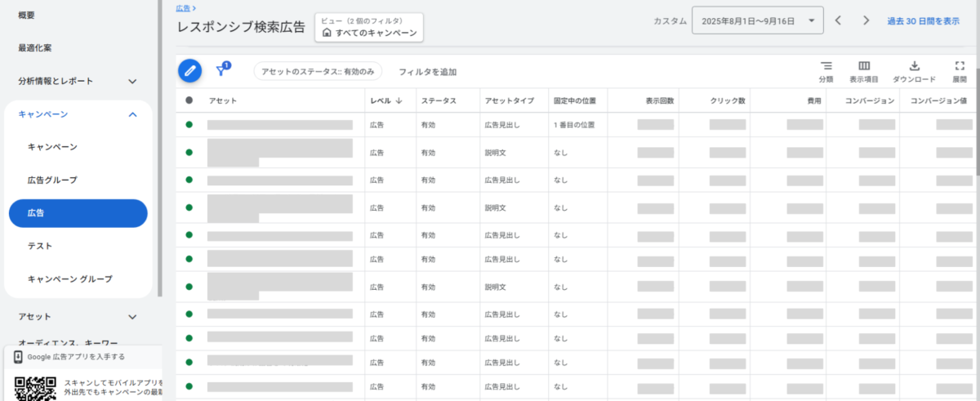Click the ダウンロード download icon
The height and width of the screenshot is (401, 980).
click(x=914, y=66)
